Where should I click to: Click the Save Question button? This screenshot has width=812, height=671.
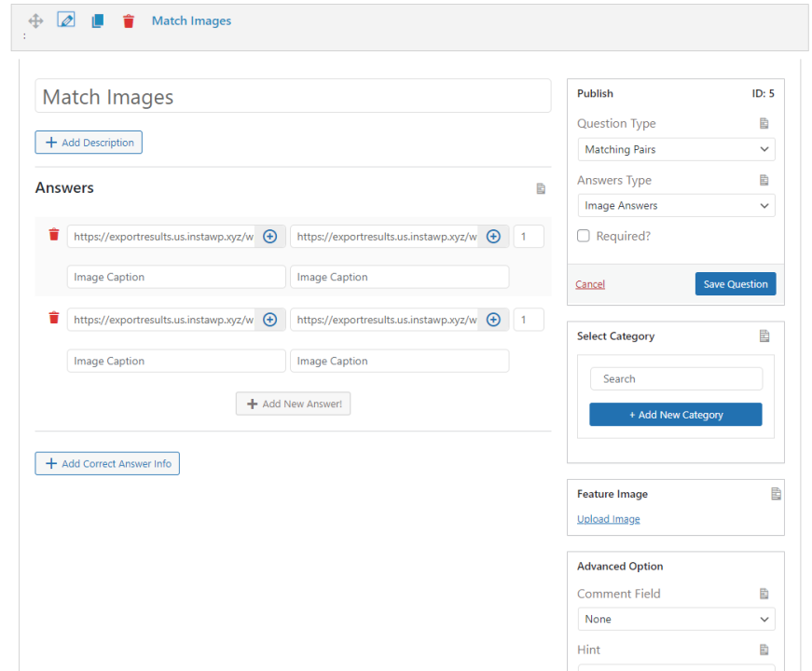tap(735, 284)
